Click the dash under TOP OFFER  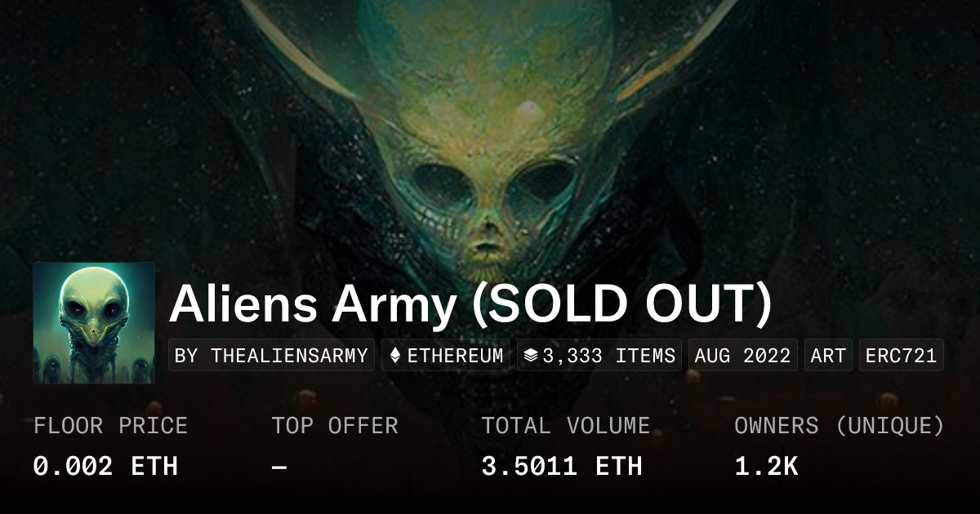[279, 466]
